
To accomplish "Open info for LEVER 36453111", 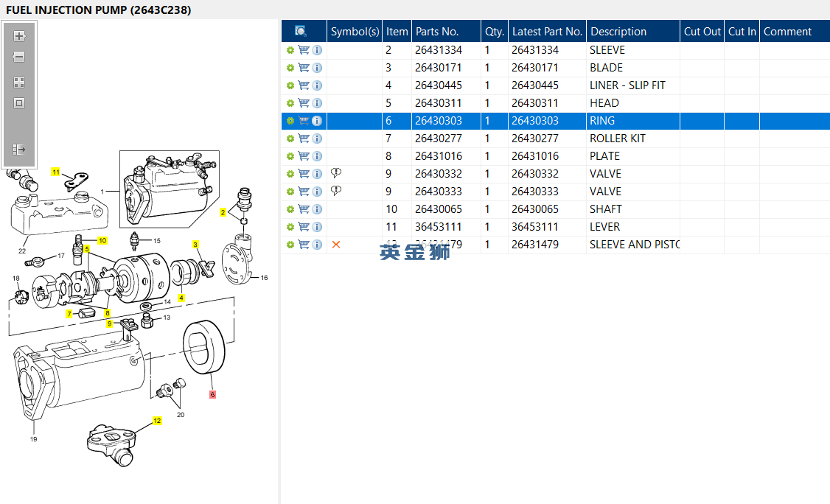I will tap(317, 227).
